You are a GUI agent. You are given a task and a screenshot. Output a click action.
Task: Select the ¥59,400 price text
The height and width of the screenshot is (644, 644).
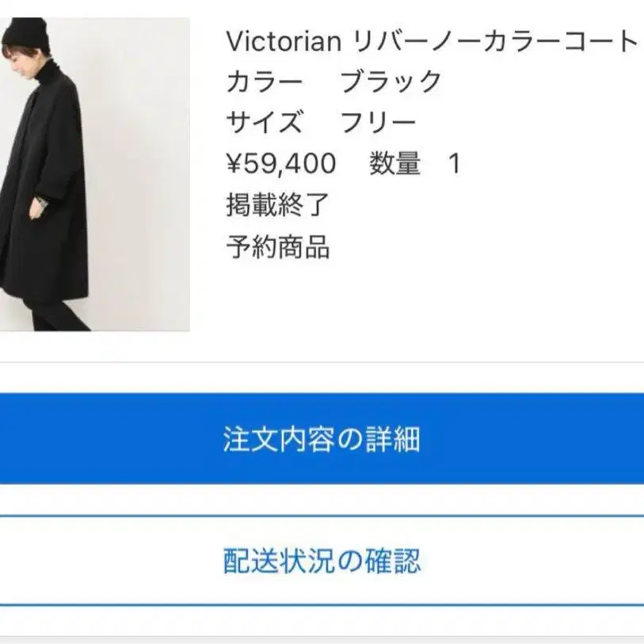(x=281, y=163)
